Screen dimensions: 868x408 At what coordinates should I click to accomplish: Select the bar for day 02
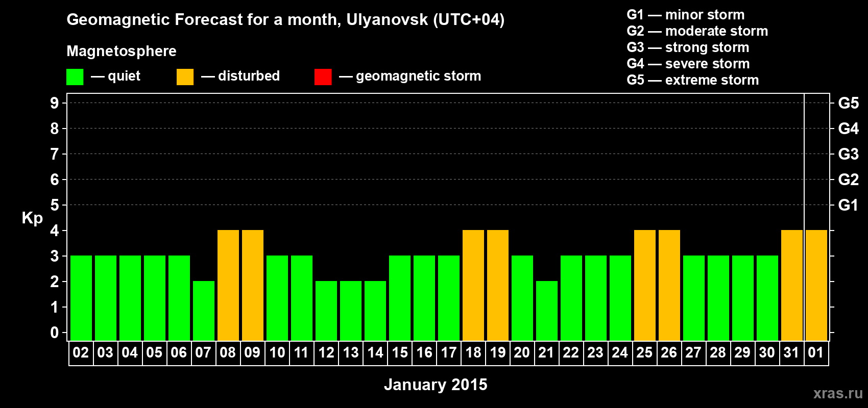point(81,298)
